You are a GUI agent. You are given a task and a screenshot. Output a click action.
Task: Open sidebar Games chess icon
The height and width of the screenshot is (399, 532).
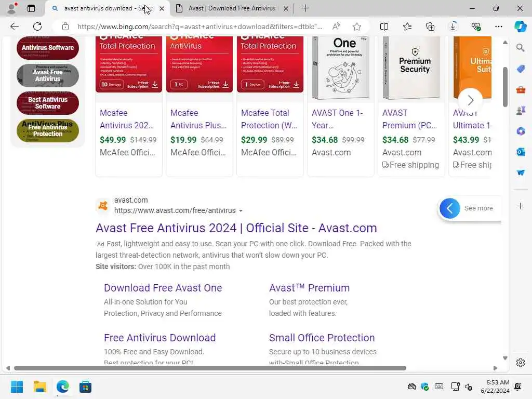521,110
